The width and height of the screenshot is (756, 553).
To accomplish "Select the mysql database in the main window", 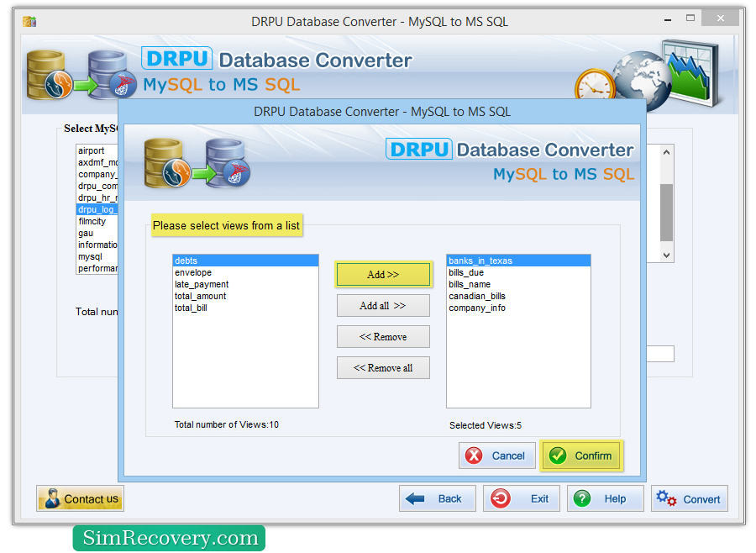I will pos(97,256).
